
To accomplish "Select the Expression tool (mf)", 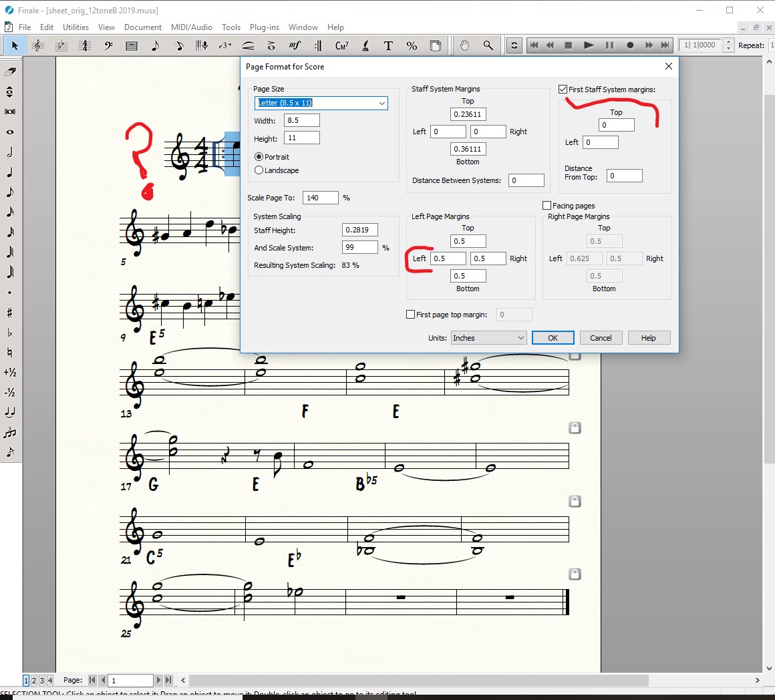I will pyautogui.click(x=295, y=45).
